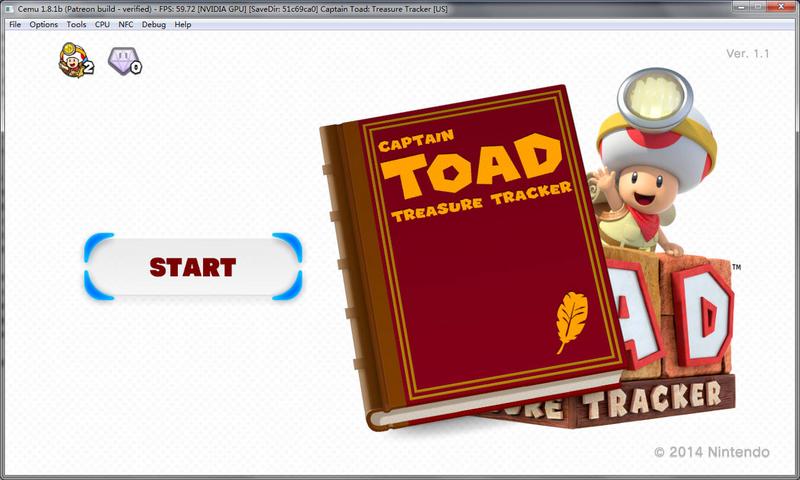Click the Cemu window title bar text
Viewport: 800px width, 480px height.
[x=230, y=8]
